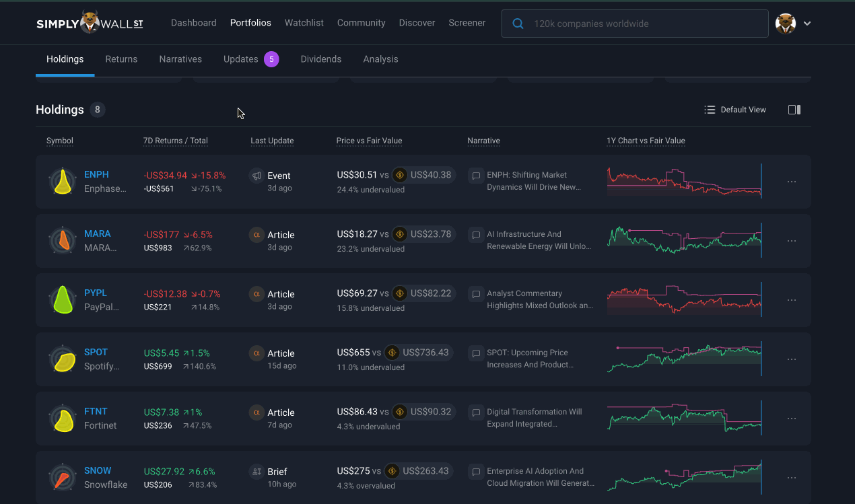855x504 pixels.
Task: Open the FTNT ticker link
Action: point(96,412)
